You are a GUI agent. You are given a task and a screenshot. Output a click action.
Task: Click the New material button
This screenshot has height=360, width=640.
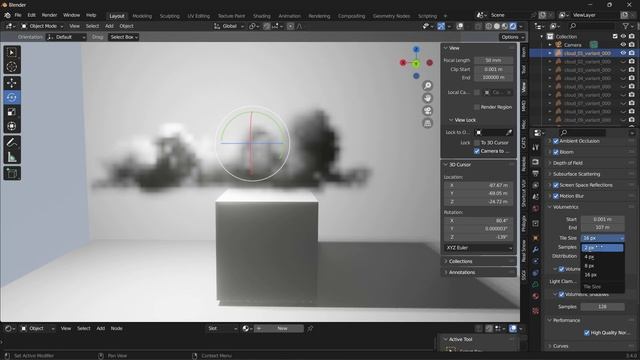pos(282,328)
